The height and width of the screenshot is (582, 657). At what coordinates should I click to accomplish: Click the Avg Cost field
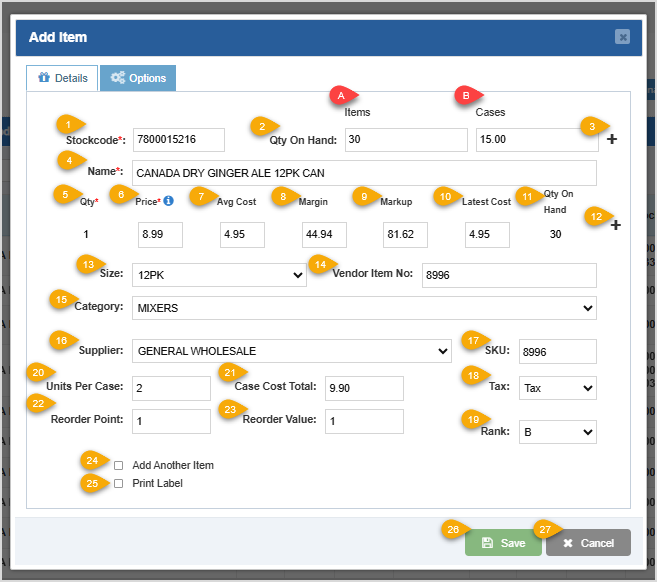(242, 235)
